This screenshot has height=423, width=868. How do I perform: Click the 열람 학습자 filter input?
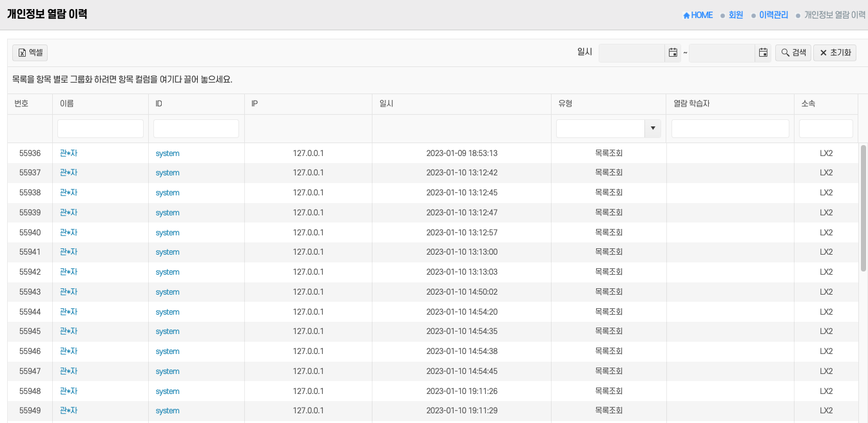(x=730, y=129)
